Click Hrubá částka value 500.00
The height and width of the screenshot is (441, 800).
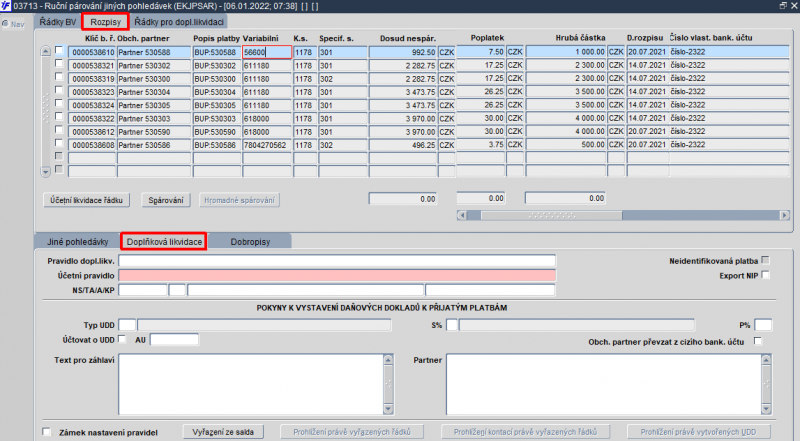click(x=566, y=144)
